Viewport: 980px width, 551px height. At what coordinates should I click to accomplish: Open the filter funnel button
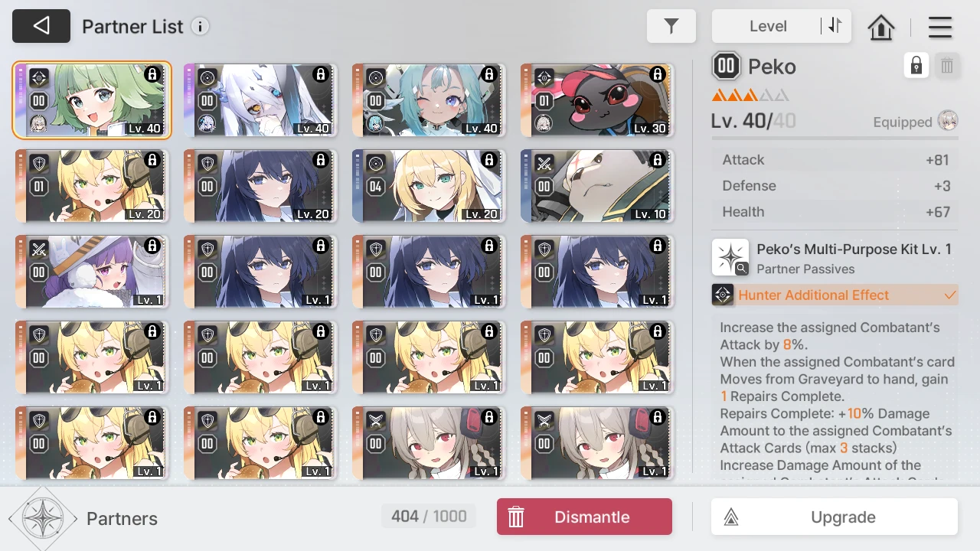671,26
